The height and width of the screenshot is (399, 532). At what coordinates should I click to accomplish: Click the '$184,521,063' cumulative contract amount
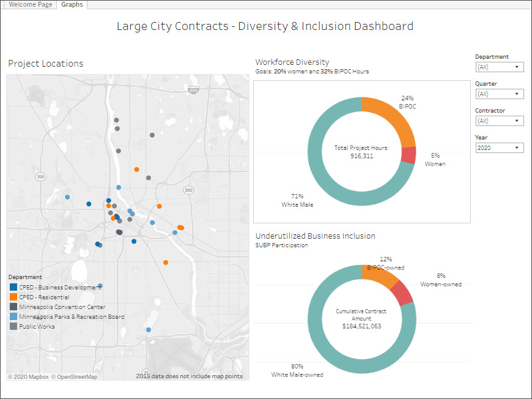(x=361, y=326)
